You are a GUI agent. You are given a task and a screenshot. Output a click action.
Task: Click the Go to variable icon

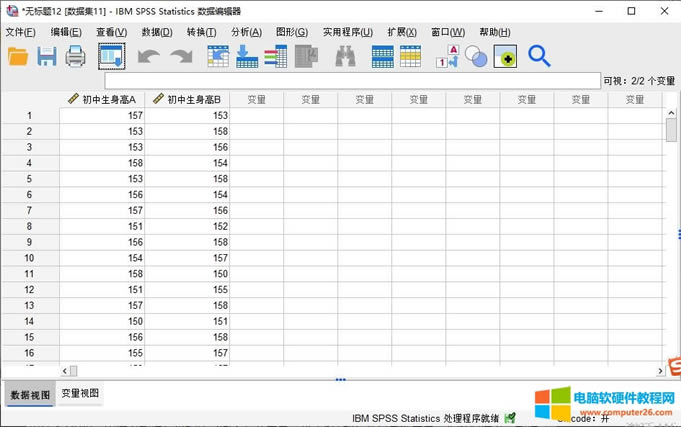(x=246, y=57)
